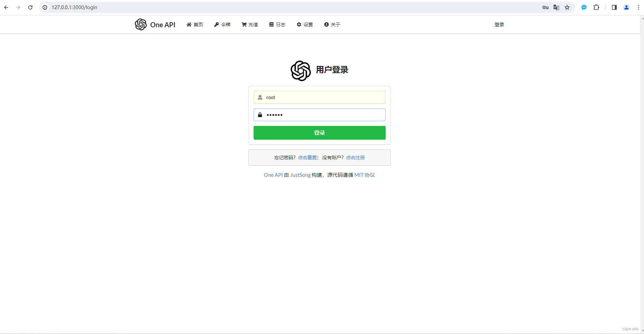Click the translate page icon
Screen dimensions: 644x334
tap(556, 7)
